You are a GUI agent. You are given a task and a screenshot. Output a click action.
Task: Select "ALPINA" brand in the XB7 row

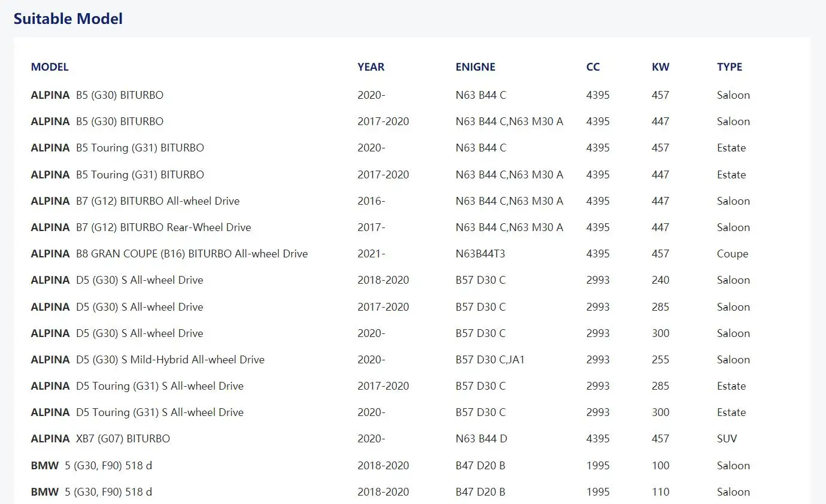point(50,439)
